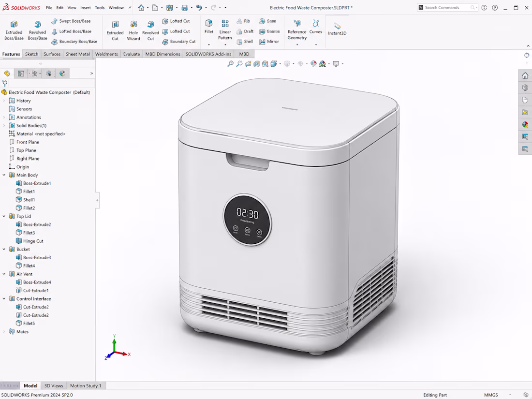This screenshot has width=532, height=399.
Task: Apply the Fillet tool
Action: (x=208, y=27)
